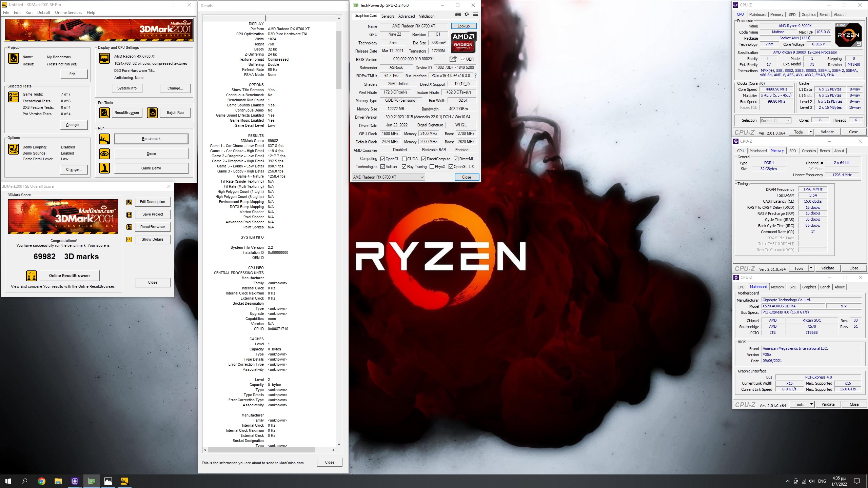868x488 pixels.
Task: Click the Online ResultBrowser button
Action: (70, 276)
